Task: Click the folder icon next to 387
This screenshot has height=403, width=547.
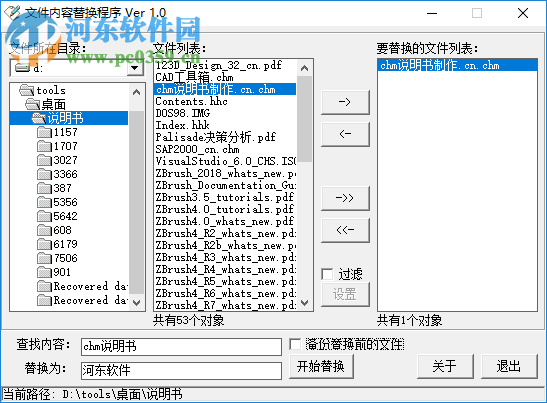Action: (x=44, y=188)
